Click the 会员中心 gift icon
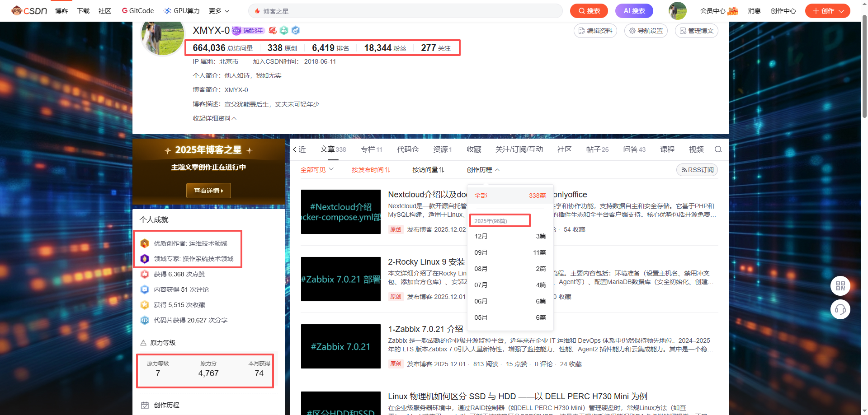This screenshot has height=415, width=868. tap(733, 11)
